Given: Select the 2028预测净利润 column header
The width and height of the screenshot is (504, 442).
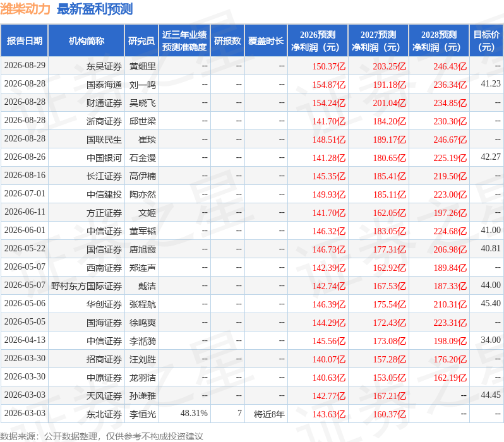Looking at the screenshot, I should [x=439, y=41].
